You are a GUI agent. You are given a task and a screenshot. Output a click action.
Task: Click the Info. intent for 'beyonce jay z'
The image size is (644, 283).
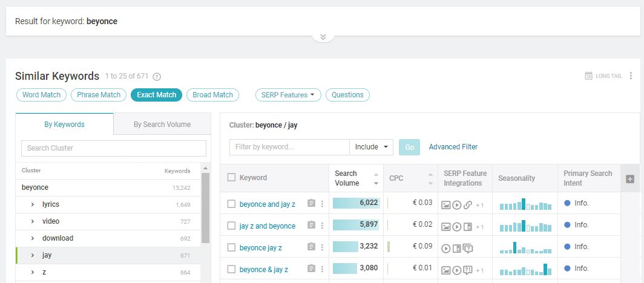[577, 247]
